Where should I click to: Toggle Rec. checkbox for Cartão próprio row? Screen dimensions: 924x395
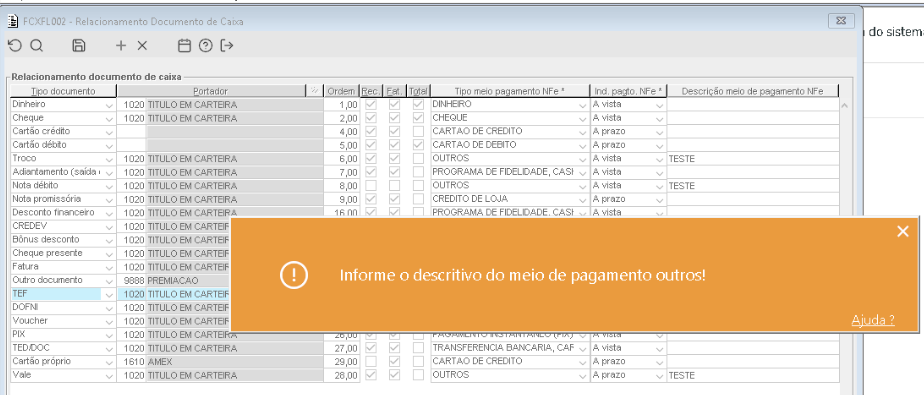(x=371, y=361)
